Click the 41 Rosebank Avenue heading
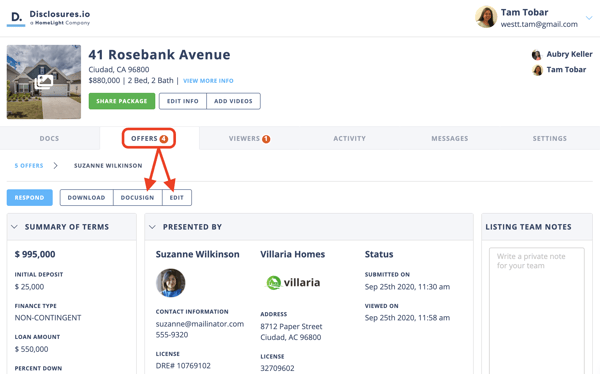This screenshot has height=374, width=600. point(159,55)
